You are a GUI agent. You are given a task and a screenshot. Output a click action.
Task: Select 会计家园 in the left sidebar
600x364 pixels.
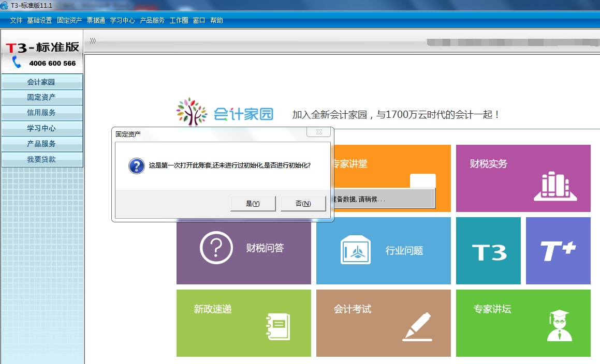(42, 82)
